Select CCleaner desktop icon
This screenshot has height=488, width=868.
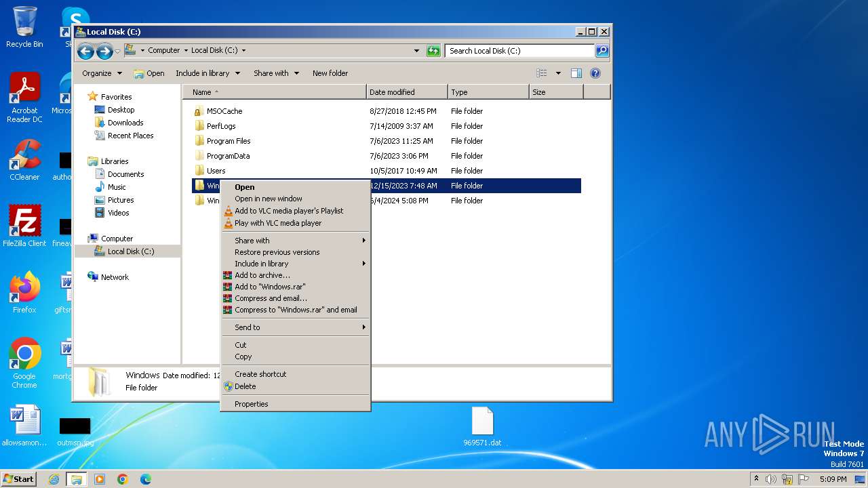coord(24,161)
